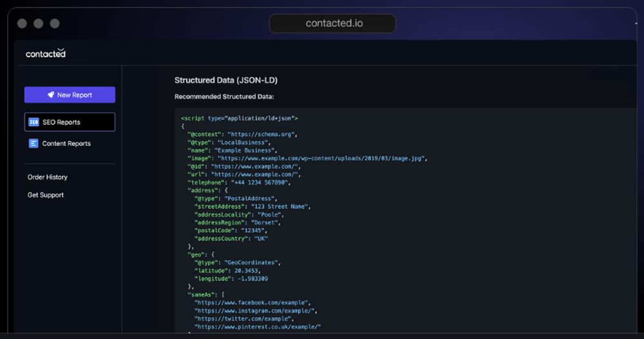This screenshot has height=339, width=644.
Task: Click the pinterest.co.uk/example URL line
Action: (x=258, y=327)
